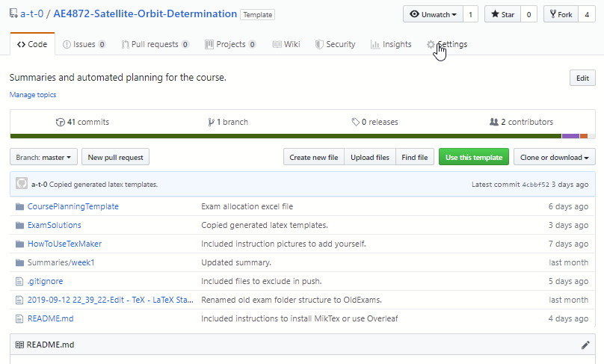The height and width of the screenshot is (364, 604).
Task: Open the a-t-0 owner link in title
Action: click(31, 14)
